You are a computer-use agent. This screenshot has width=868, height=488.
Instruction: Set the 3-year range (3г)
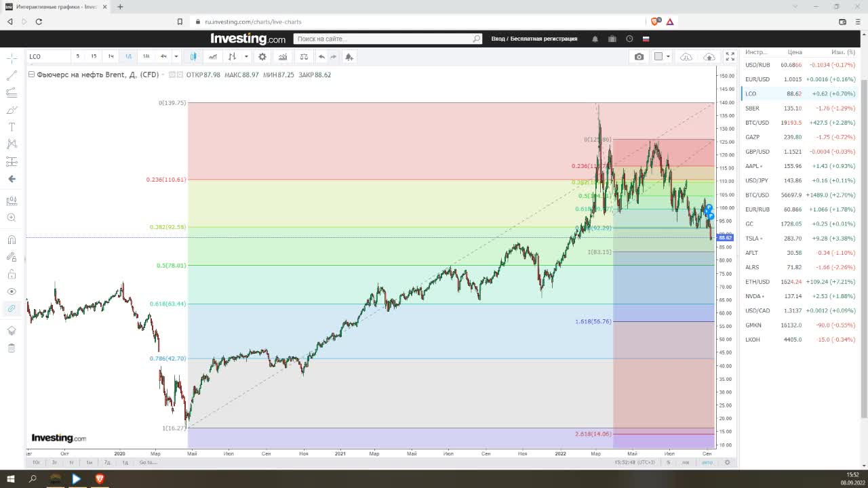[54, 462]
